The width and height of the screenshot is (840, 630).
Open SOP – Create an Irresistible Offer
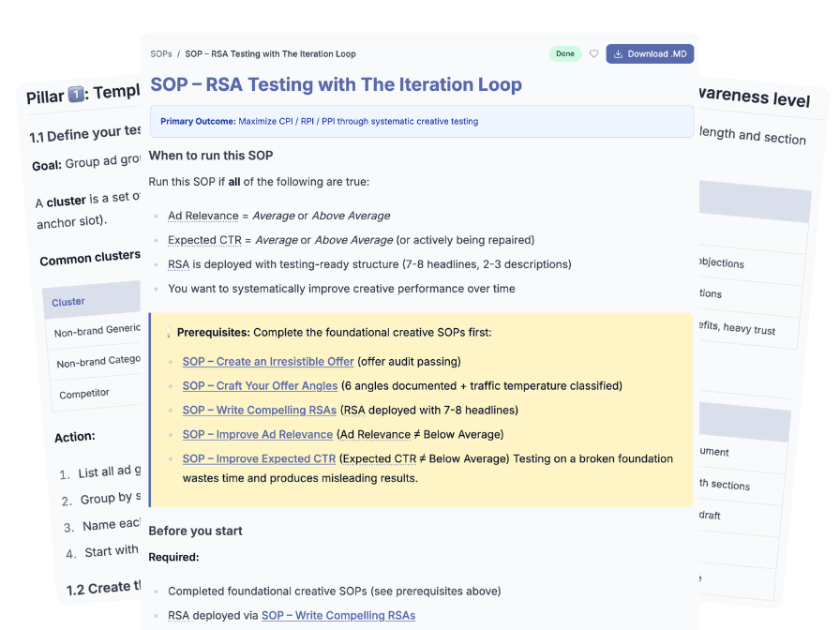click(x=268, y=361)
